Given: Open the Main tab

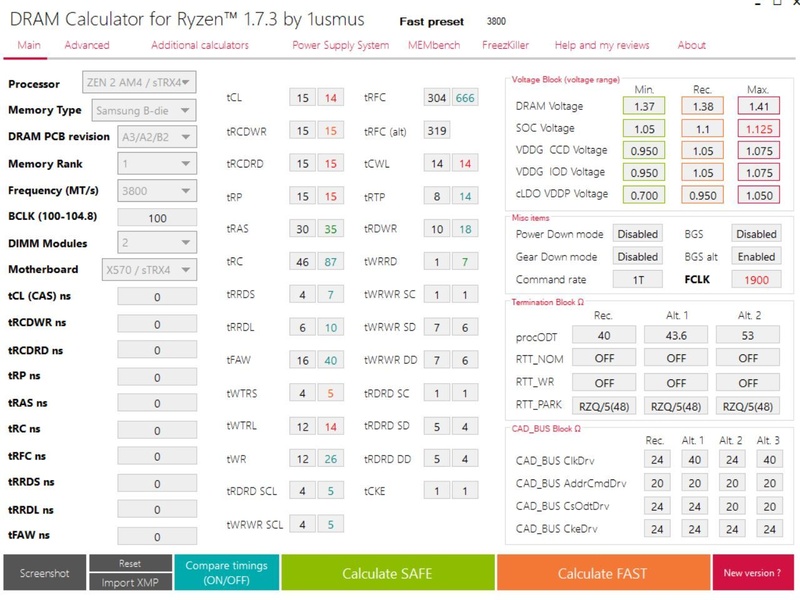Looking at the screenshot, I should (x=29, y=45).
